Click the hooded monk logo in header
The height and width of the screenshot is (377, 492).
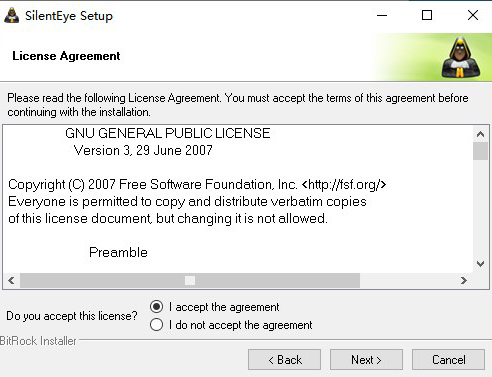(x=461, y=57)
